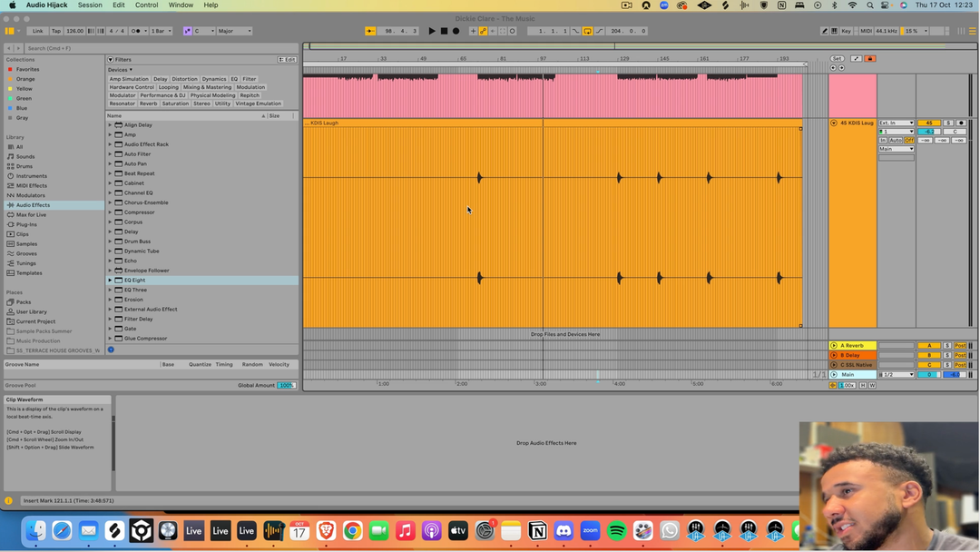
Task: Open the Major scale dropdown
Action: pos(234,31)
